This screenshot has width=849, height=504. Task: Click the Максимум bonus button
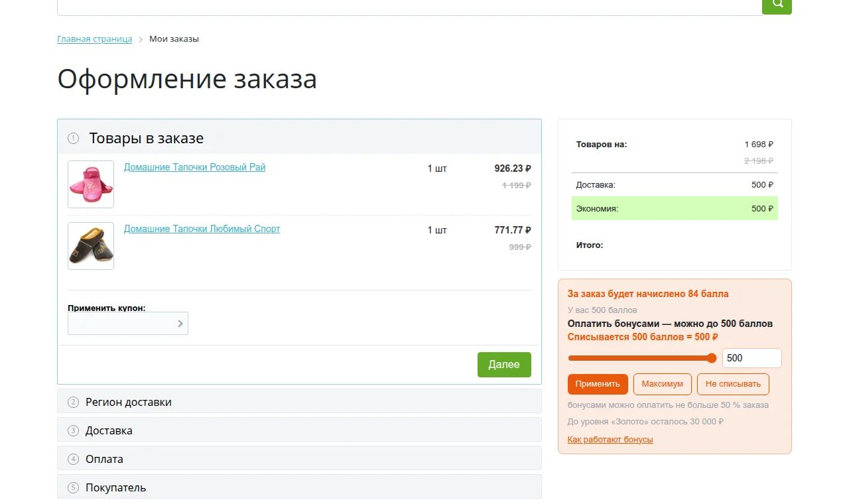coord(662,384)
